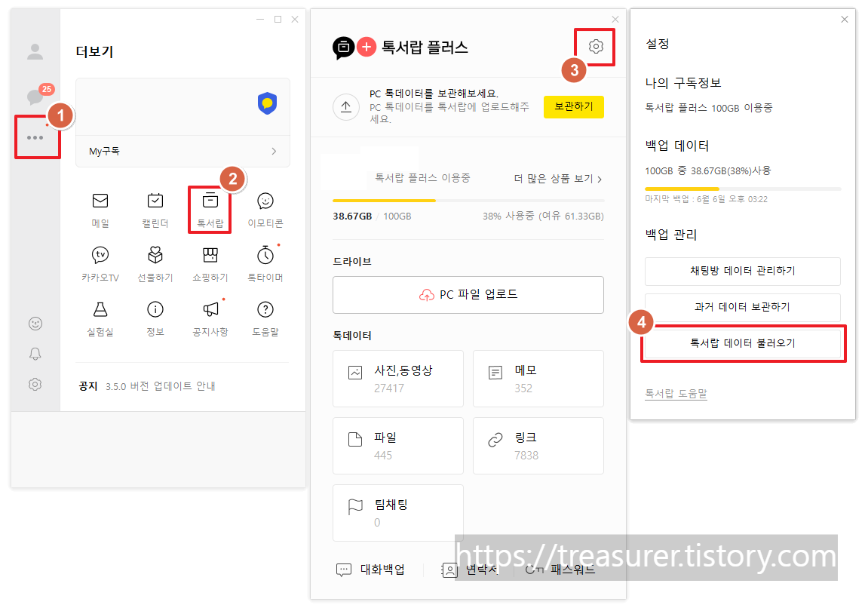Click the 38.67GB storage usage bar
Image resolution: width=868 pixels, height=611 pixels.
(x=468, y=201)
